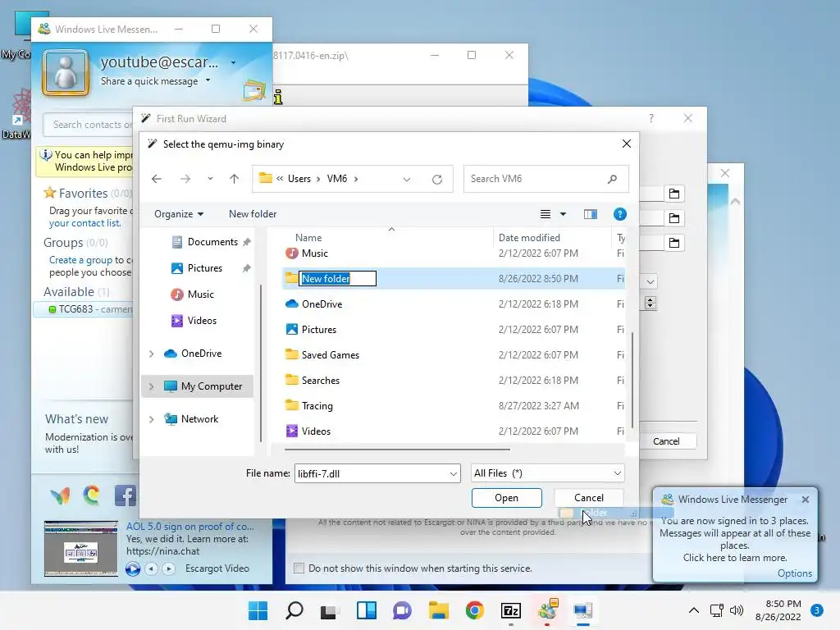Click the New folder toolbar button
840x630 pixels.
pyautogui.click(x=253, y=214)
